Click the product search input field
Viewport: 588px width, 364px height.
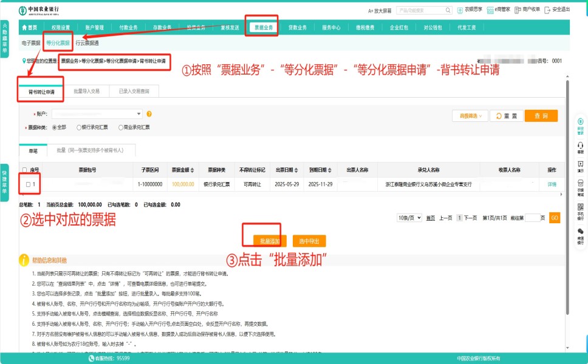[424, 10]
